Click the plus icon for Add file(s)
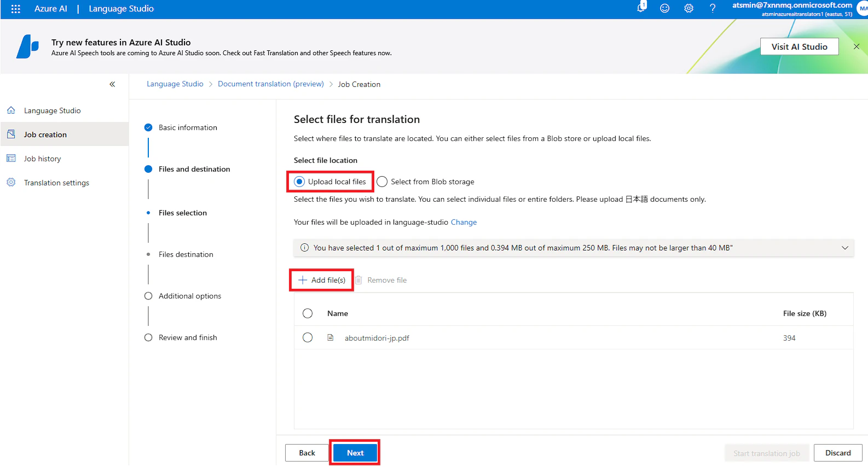The image size is (868, 467). click(x=303, y=280)
